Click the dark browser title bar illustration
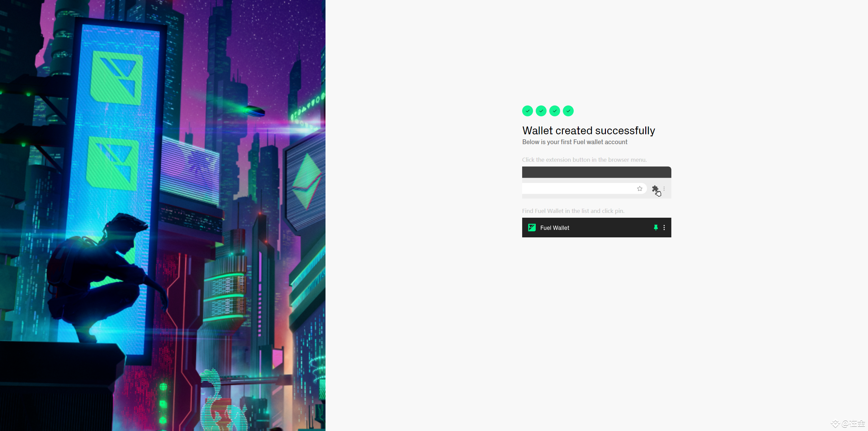 [x=596, y=172]
